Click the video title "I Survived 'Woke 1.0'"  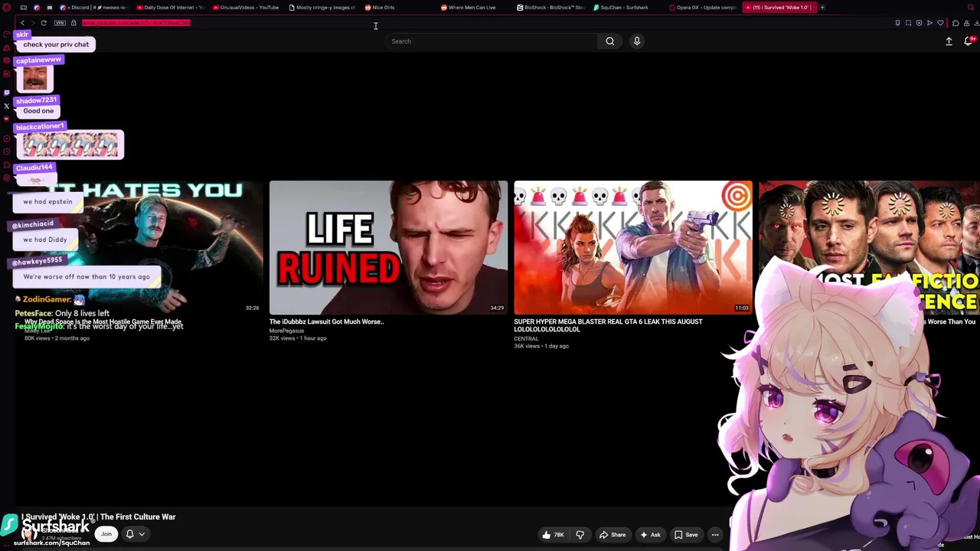click(x=99, y=517)
